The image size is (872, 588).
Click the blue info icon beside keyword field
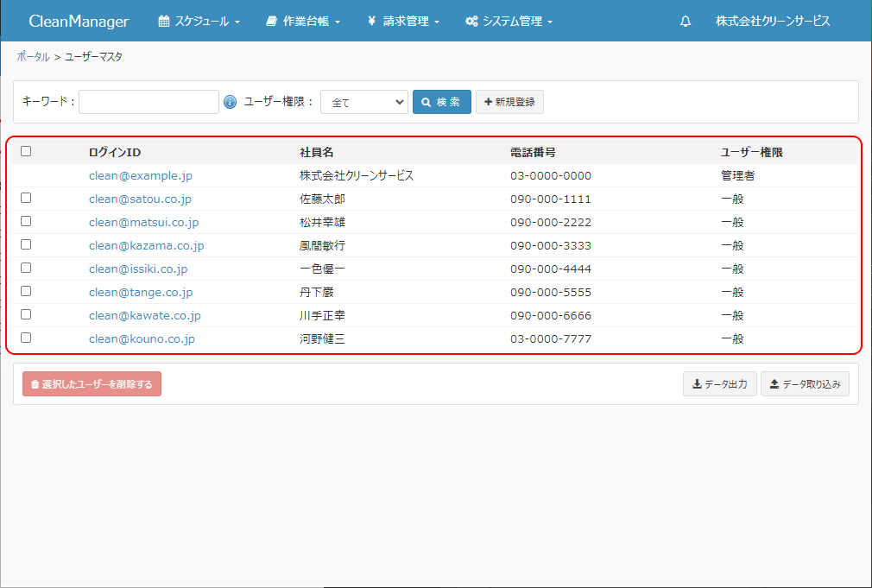click(x=230, y=102)
